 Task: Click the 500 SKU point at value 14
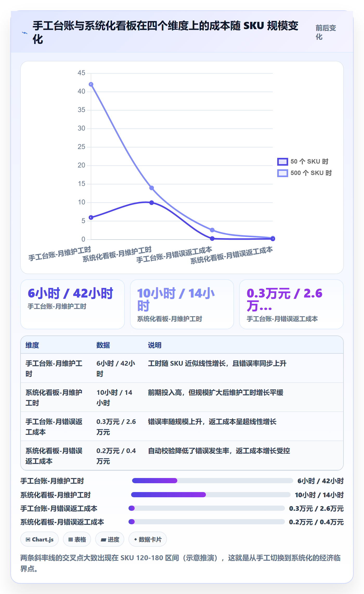152,188
